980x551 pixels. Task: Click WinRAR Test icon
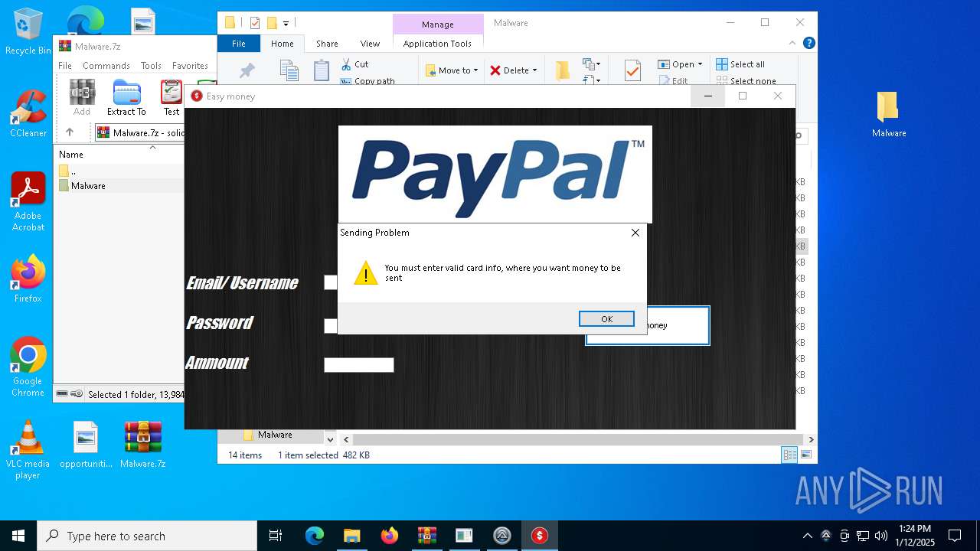(171, 98)
